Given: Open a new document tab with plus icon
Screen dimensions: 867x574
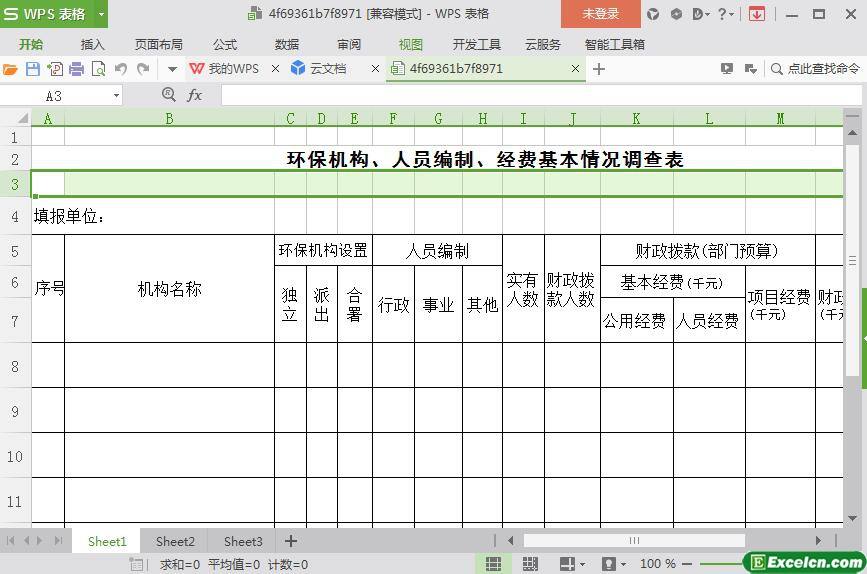Looking at the screenshot, I should [599, 69].
